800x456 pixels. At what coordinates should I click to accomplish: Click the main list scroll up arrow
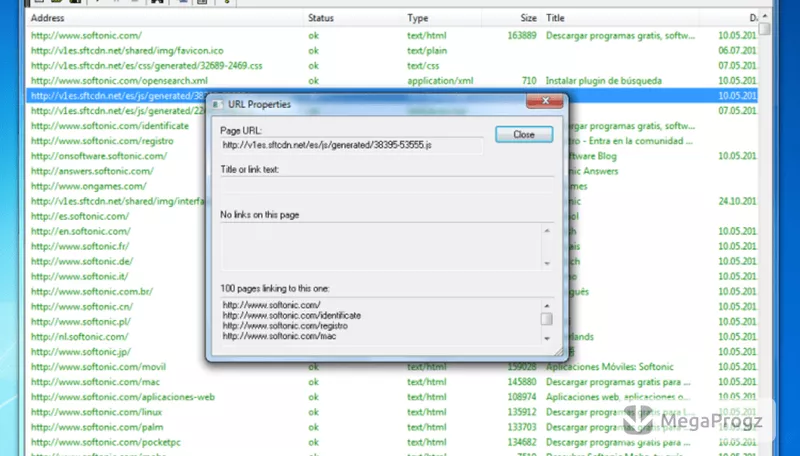tap(764, 16)
